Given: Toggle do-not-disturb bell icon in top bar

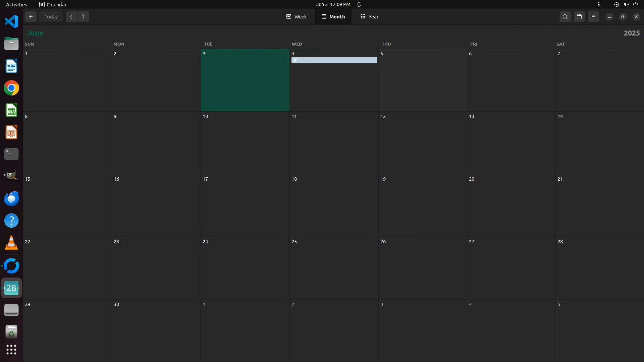Looking at the screenshot, I should click(359, 4).
